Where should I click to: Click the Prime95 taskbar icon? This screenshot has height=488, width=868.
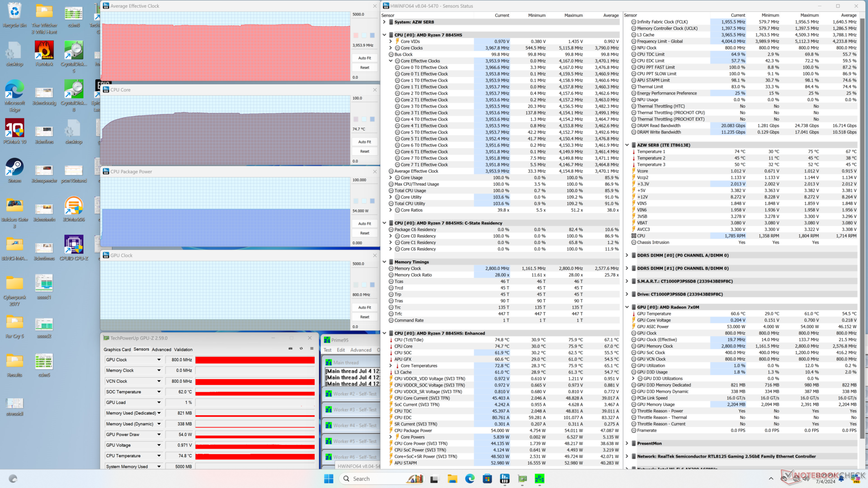pyautogui.click(x=539, y=479)
